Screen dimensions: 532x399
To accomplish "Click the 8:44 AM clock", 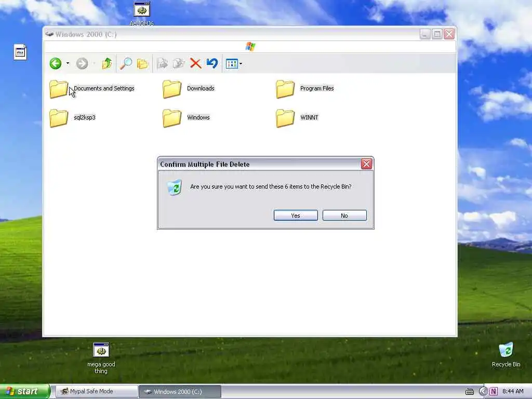I will [x=513, y=392].
